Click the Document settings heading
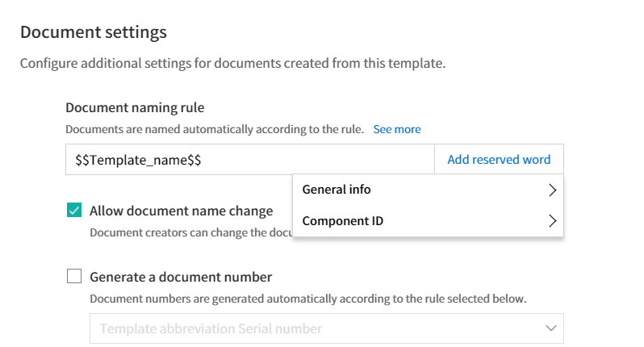Viewport: 644px width, 347px height. click(x=94, y=32)
